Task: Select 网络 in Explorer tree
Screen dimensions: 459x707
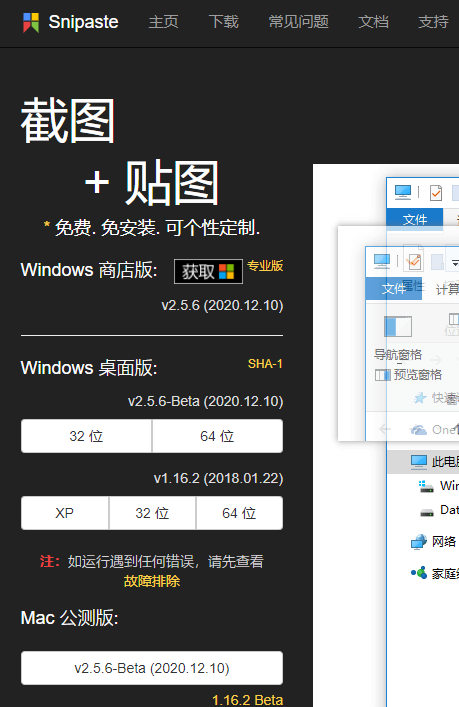Action: pos(444,541)
